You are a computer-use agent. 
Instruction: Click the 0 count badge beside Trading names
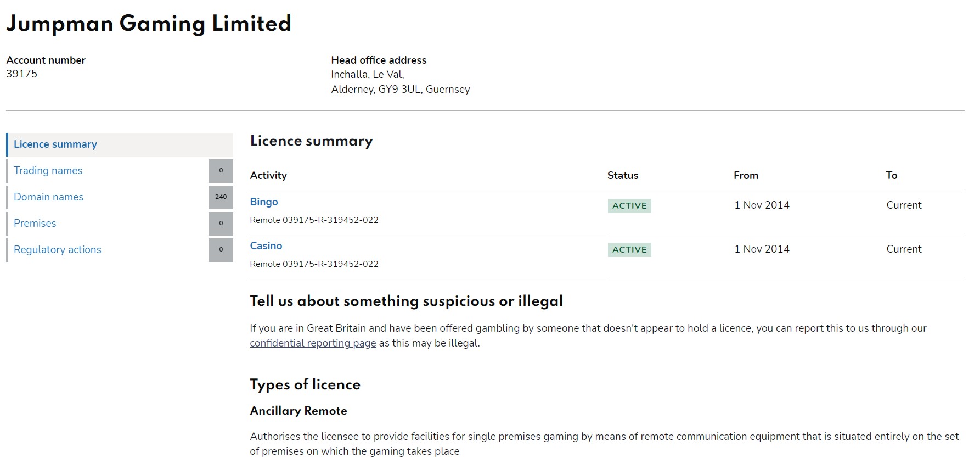pyautogui.click(x=221, y=171)
